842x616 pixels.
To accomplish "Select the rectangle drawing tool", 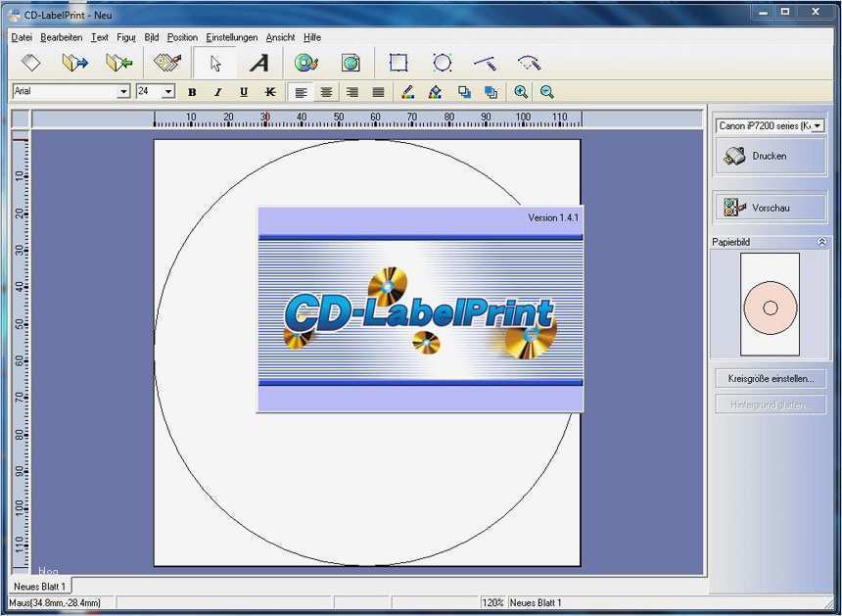I will tap(399, 62).
